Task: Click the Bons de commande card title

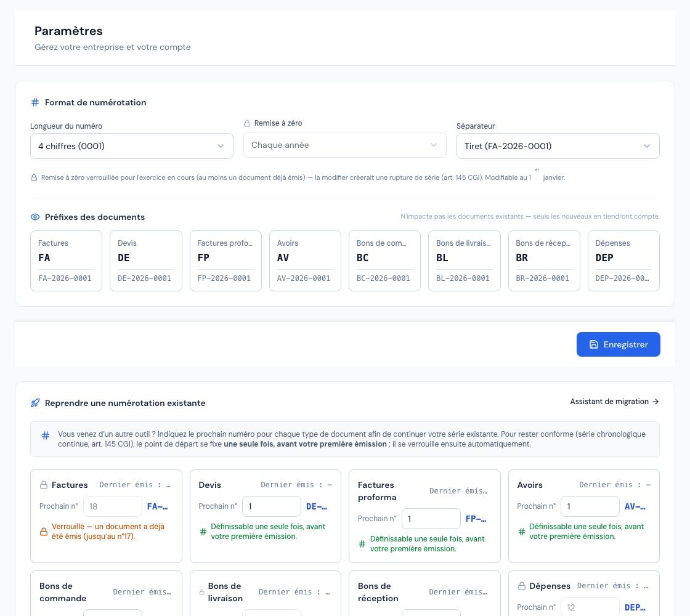Action: pos(63,592)
